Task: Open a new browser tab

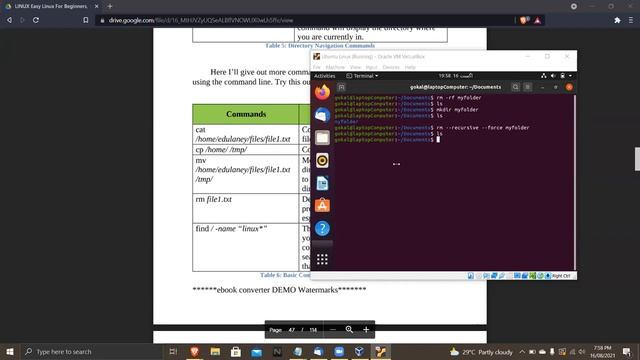Action: [x=110, y=7]
